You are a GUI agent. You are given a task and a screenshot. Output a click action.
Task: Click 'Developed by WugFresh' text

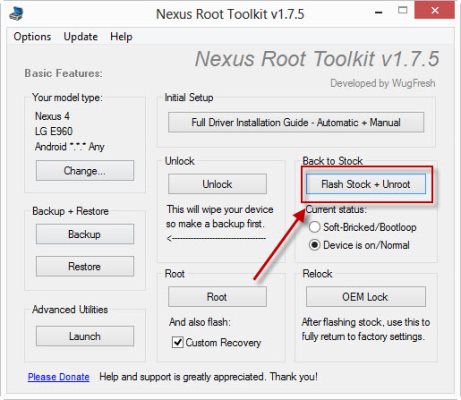pyautogui.click(x=383, y=83)
